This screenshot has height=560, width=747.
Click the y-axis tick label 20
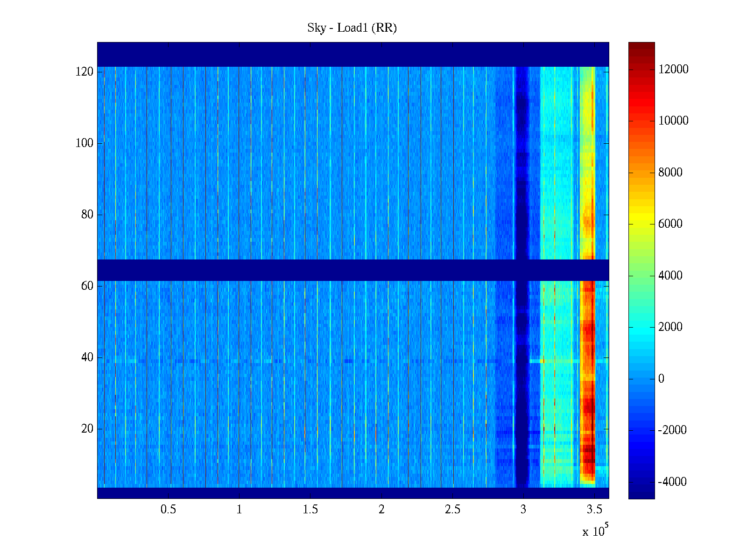pos(87,429)
